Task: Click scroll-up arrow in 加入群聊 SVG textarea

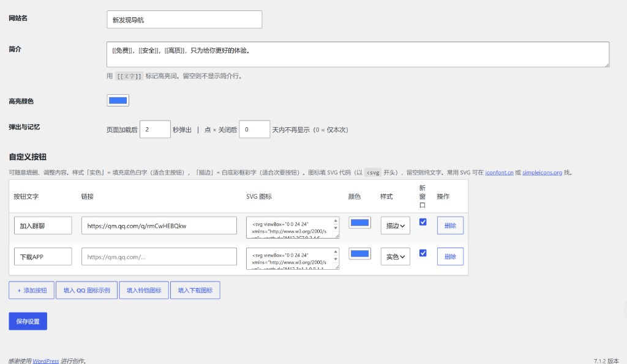Action: 336,221
